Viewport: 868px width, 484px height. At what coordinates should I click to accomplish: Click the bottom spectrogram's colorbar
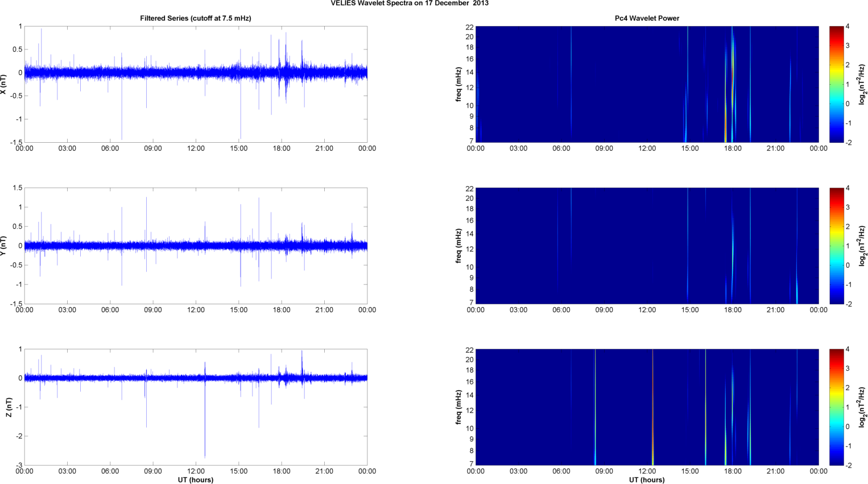pyautogui.click(x=837, y=407)
